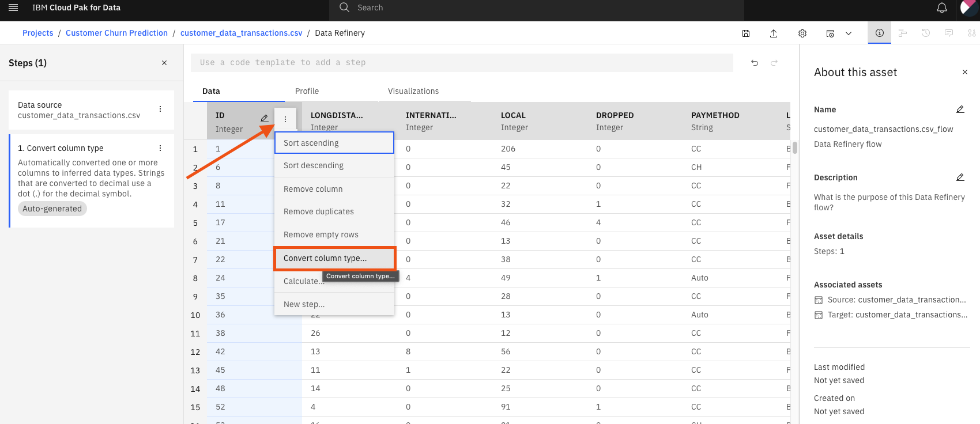Click the vertical scrollbar of data table
The width and height of the screenshot is (980, 424).
pyautogui.click(x=795, y=147)
